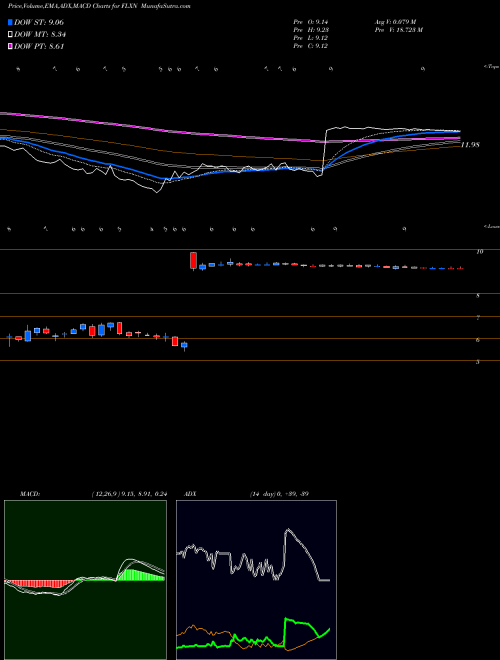The image size is (500, 660).
Task: Click the 'Avg V: 0.079 M' value
Action: 395,22
